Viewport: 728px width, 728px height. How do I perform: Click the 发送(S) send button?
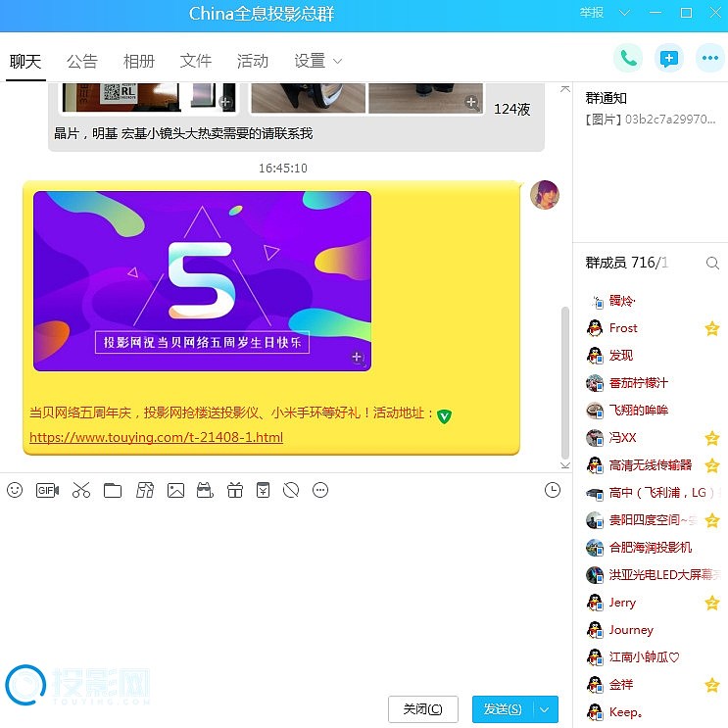coord(503,709)
